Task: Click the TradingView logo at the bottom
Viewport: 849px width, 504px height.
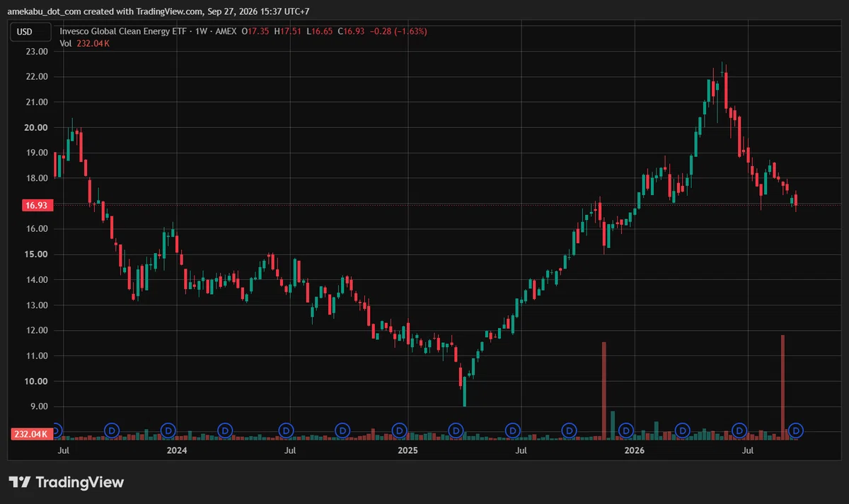Action: point(67,482)
